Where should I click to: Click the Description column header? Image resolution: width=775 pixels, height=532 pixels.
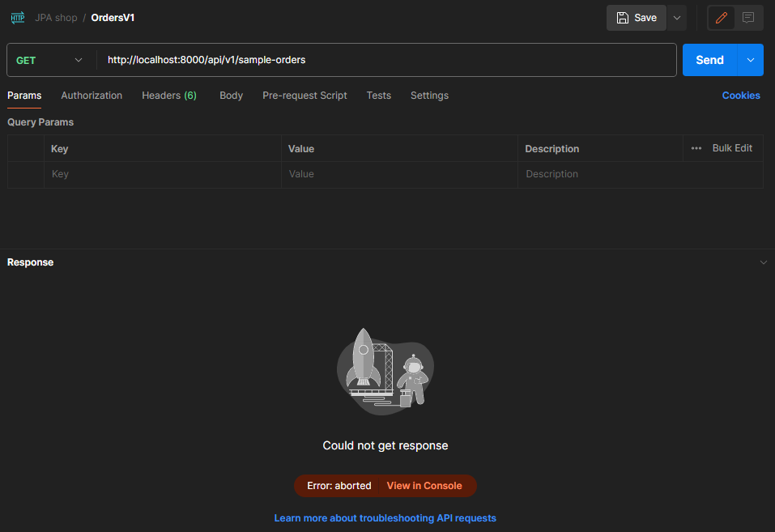coord(551,149)
